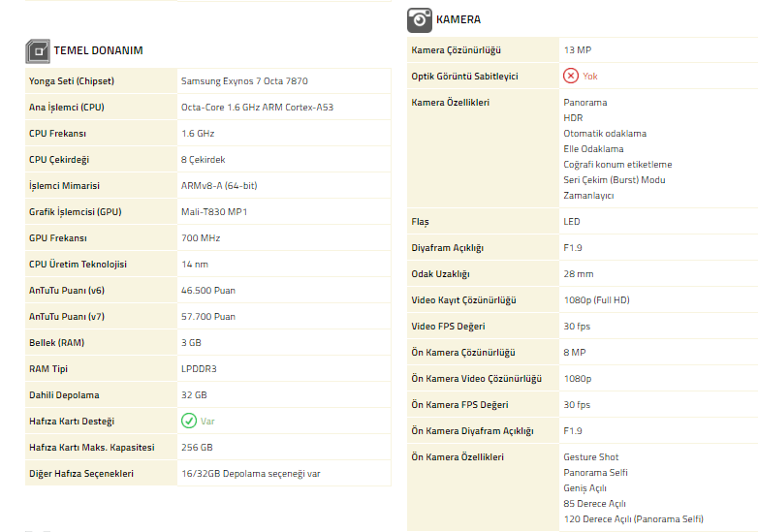
Task: Click the ARMv8-A (64-bit) value
Action: (219, 185)
